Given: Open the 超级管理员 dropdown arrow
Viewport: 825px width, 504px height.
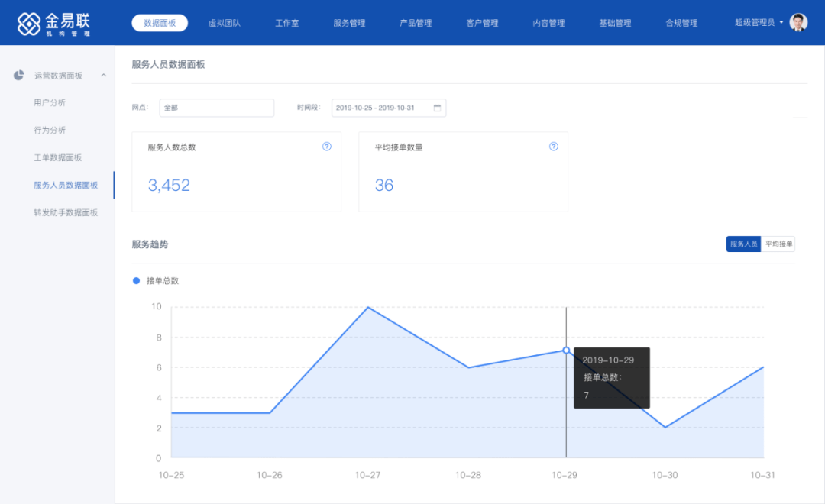Looking at the screenshot, I should tap(781, 22).
